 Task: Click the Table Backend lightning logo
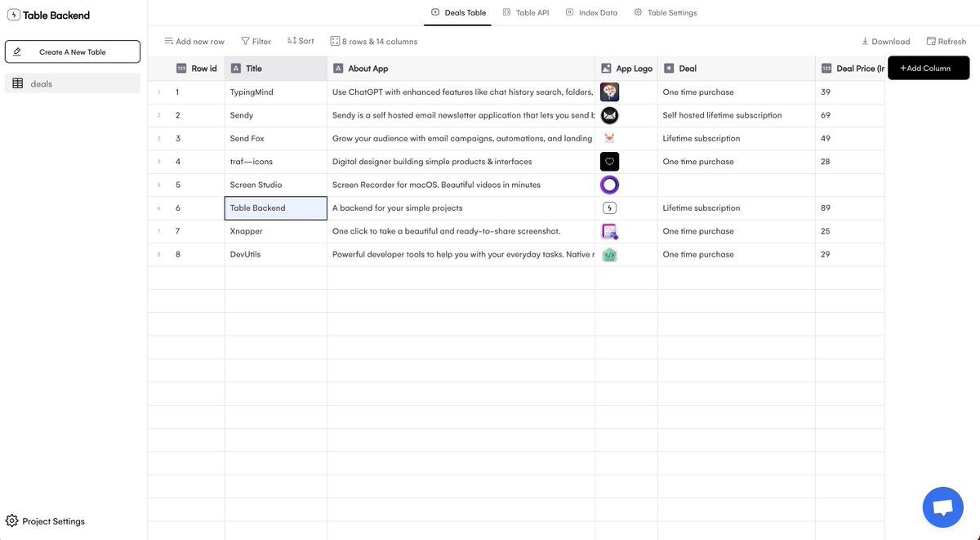click(x=14, y=15)
